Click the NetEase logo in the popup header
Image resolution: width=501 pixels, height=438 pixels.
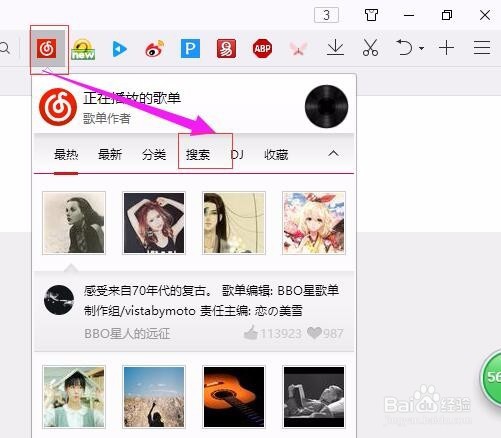pyautogui.click(x=58, y=107)
